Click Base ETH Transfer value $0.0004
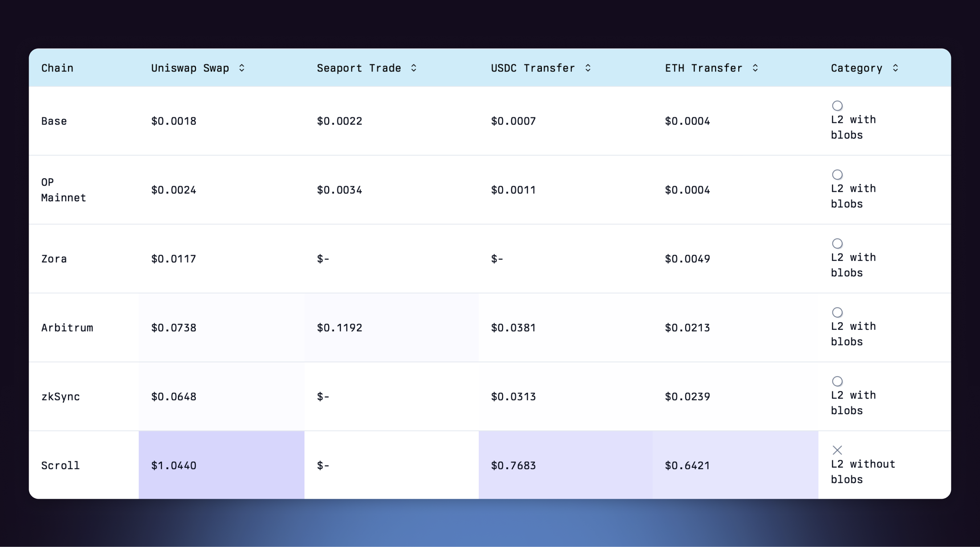 click(687, 121)
